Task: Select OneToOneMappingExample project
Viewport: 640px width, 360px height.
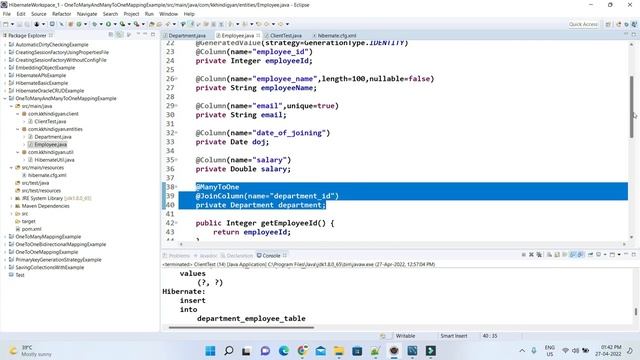Action: click(47, 252)
